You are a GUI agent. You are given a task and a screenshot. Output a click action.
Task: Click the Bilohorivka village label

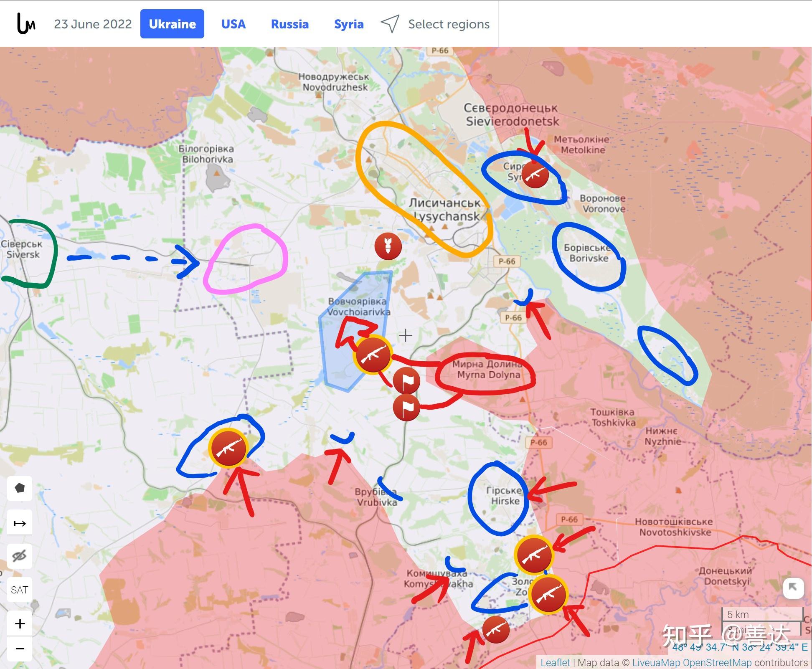[x=206, y=154]
